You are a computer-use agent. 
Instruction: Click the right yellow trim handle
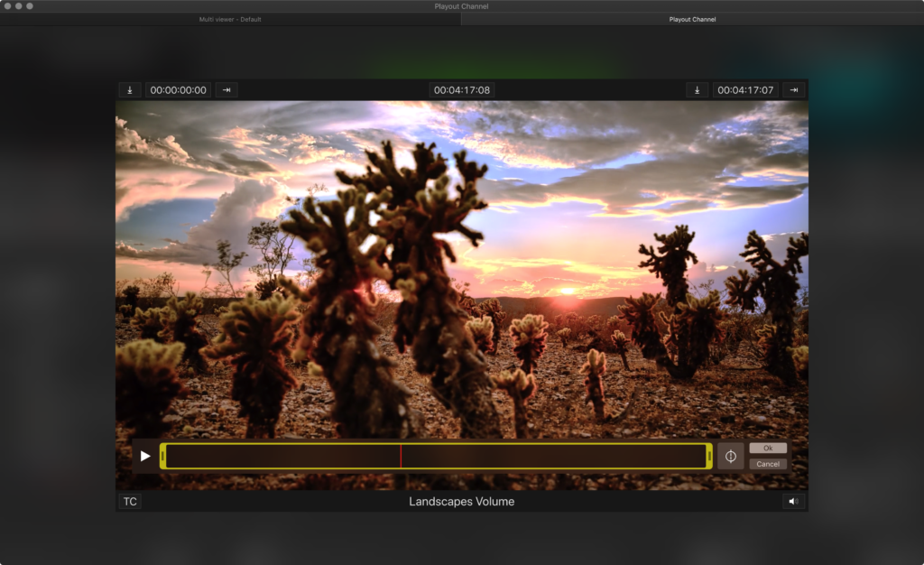click(709, 456)
